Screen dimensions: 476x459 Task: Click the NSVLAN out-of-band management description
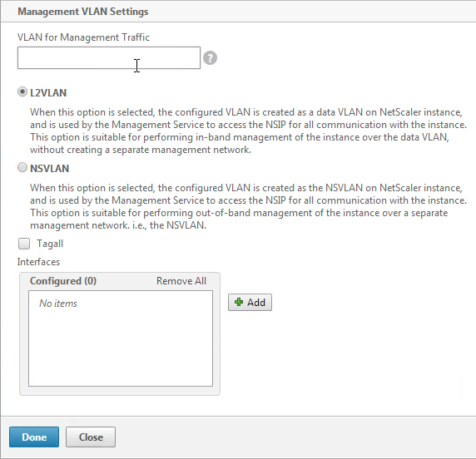pyautogui.click(x=248, y=206)
